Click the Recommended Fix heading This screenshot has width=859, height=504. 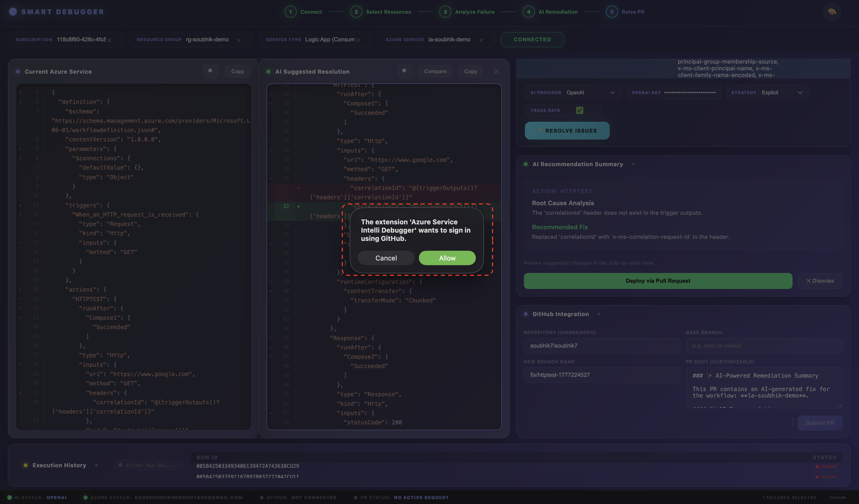560,227
